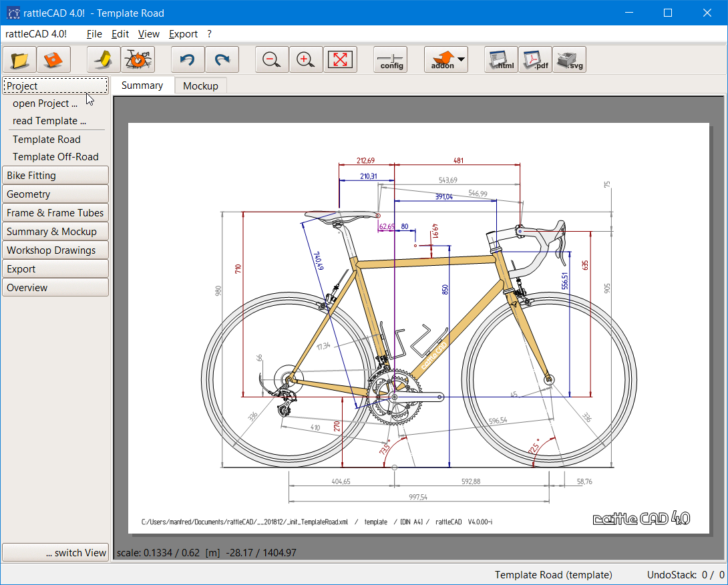Choose open Project ... entry
This screenshot has width=728, height=585.
[x=45, y=104]
